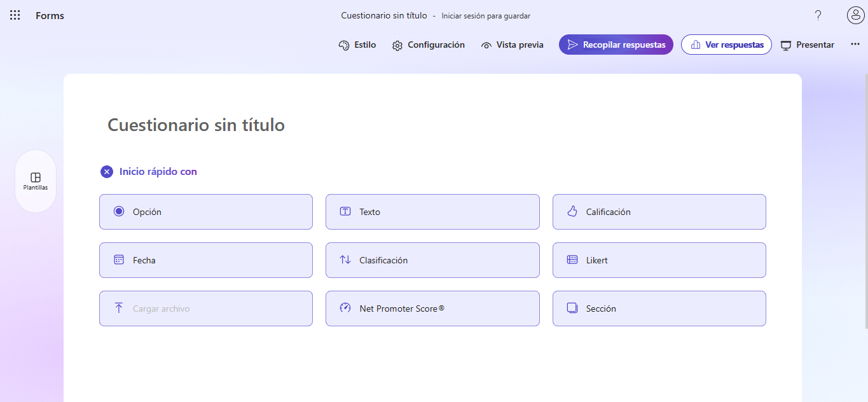
Task: Open Configuración settings
Action: tap(429, 45)
